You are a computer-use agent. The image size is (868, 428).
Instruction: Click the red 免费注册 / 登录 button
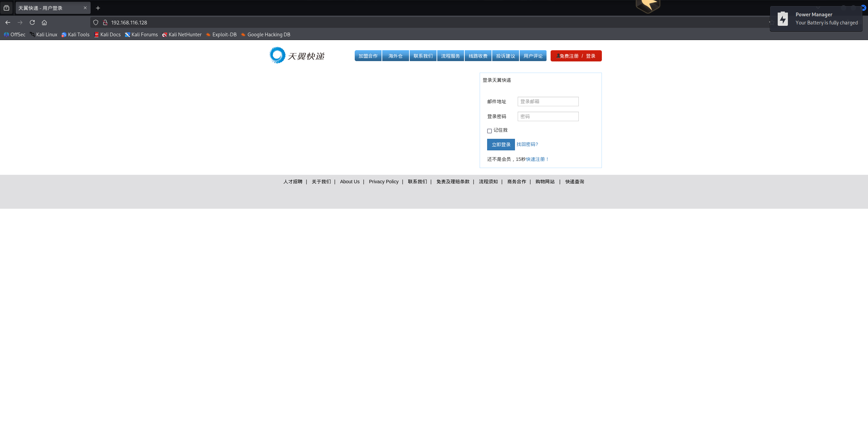coord(576,56)
